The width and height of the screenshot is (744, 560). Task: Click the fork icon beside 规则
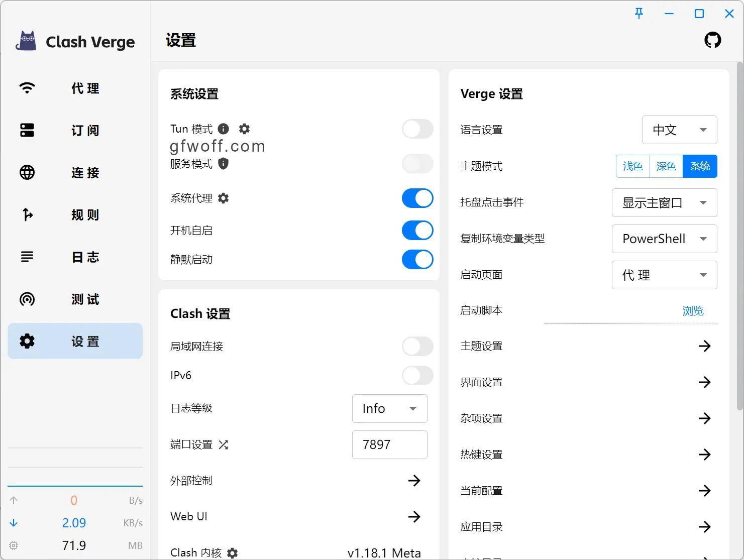[x=27, y=214]
